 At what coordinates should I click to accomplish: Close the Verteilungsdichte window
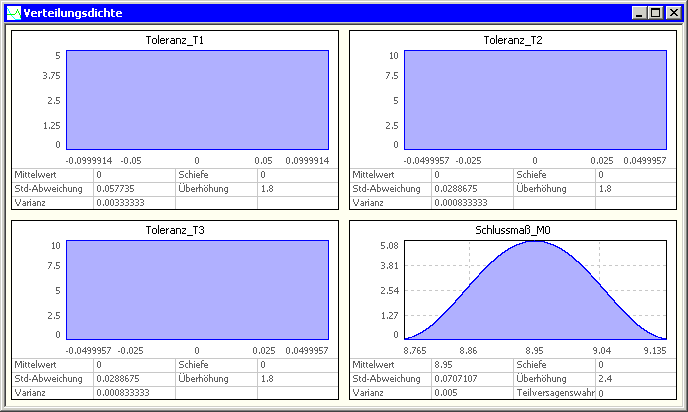click(674, 13)
